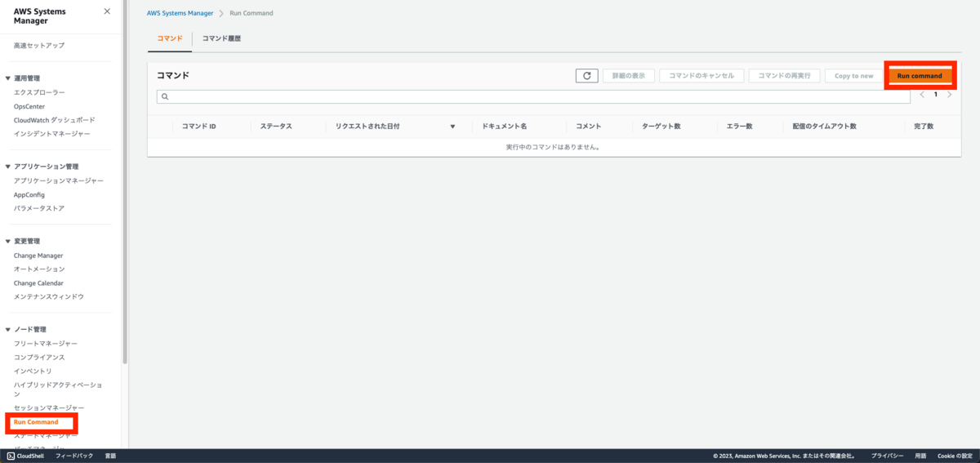980x463 pixels.
Task: Collapse the アプリケーション管理 section
Action: pos(7,167)
